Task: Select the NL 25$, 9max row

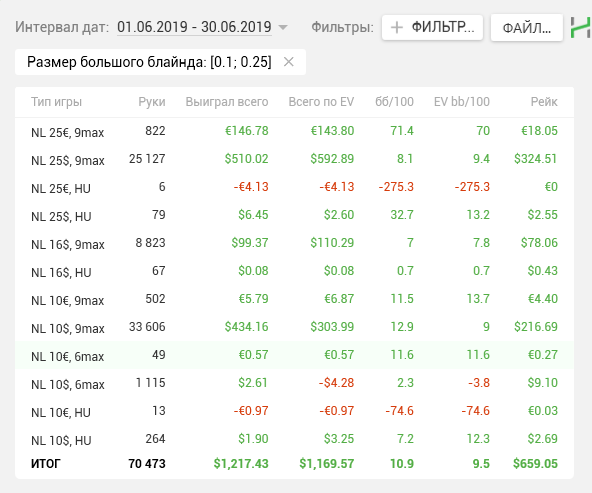Action: 294,159
